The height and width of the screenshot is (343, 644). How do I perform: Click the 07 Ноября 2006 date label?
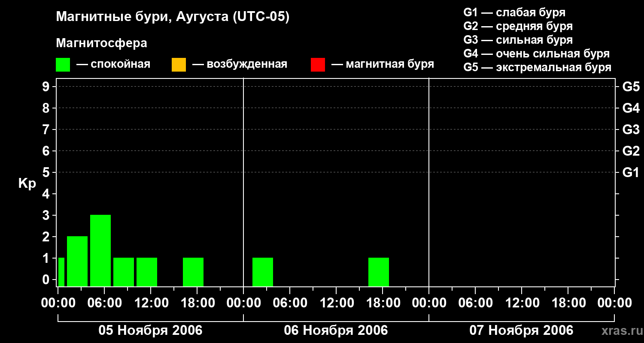click(x=521, y=331)
